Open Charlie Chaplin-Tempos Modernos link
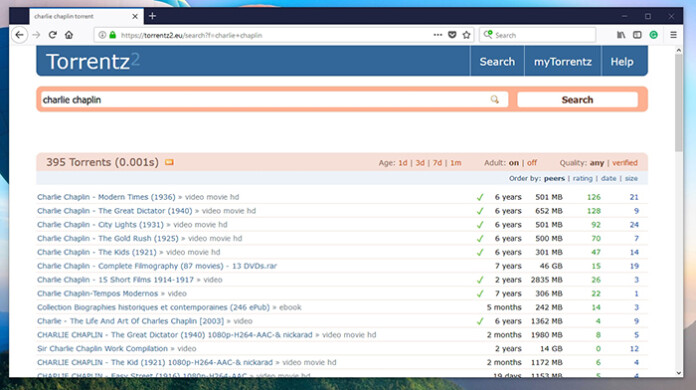696x390 pixels. (x=98, y=293)
